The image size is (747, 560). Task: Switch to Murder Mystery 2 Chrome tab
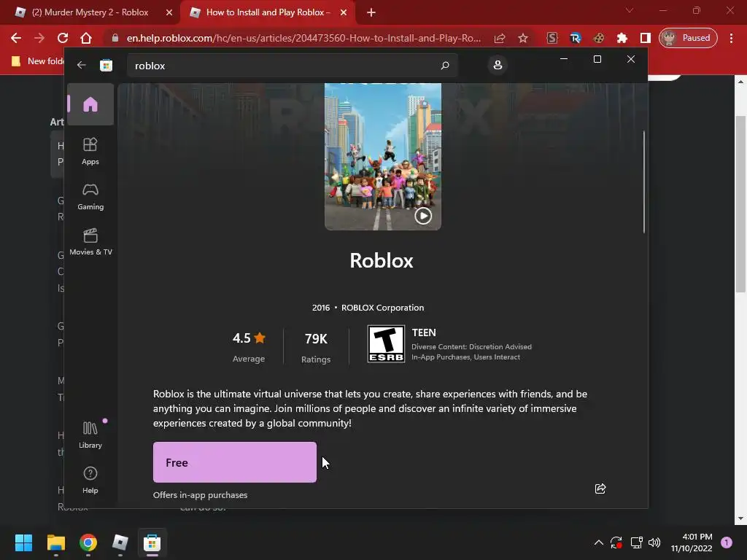(x=90, y=12)
